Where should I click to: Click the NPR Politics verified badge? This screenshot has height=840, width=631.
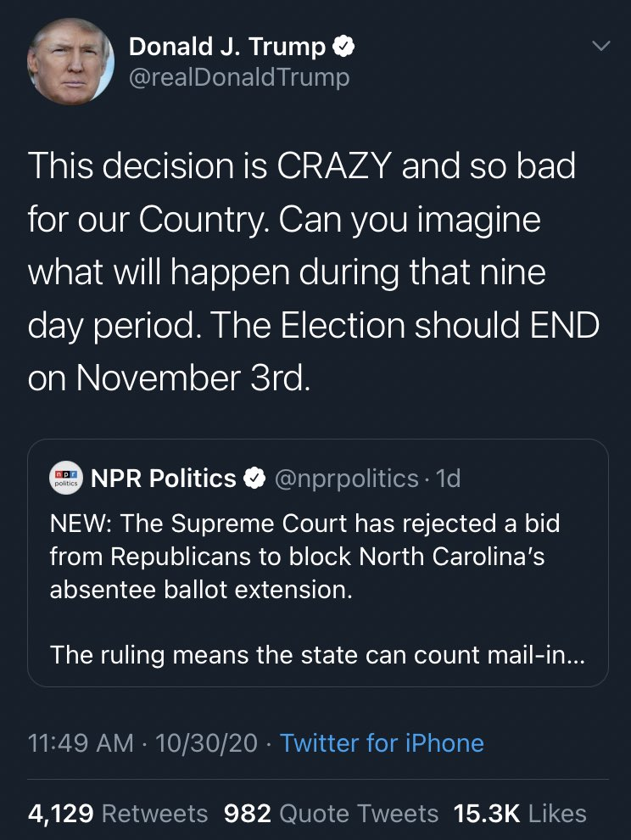(x=255, y=478)
